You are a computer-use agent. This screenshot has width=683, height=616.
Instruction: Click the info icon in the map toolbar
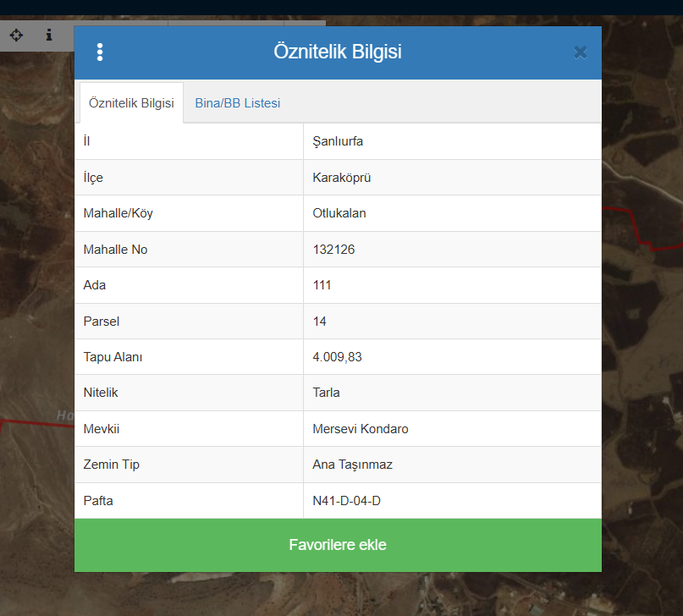click(x=49, y=36)
